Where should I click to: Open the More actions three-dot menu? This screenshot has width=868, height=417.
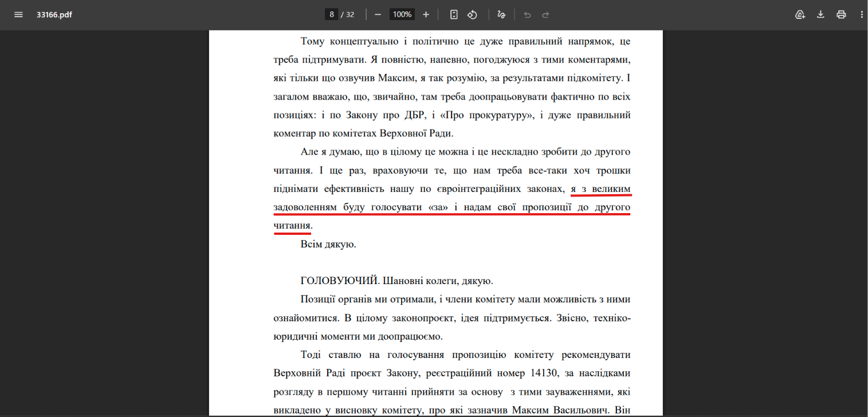861,15
